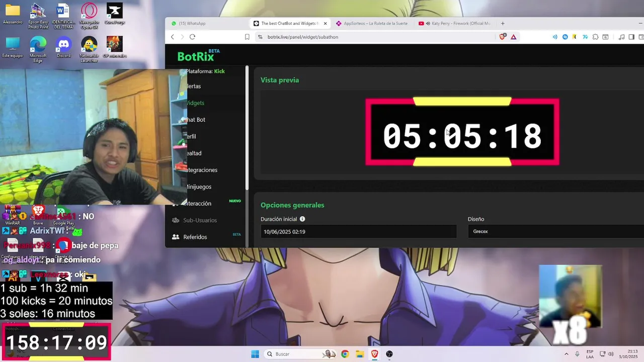
Task: Open Brave Shields lion icon
Action: point(503,37)
